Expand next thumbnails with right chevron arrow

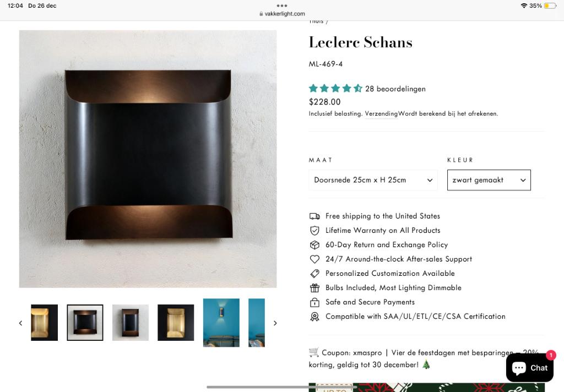click(275, 323)
